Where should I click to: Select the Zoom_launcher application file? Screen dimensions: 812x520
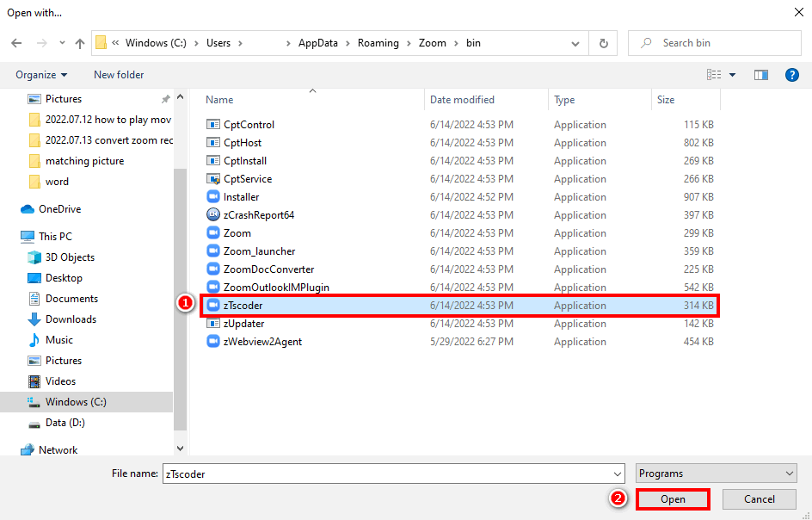pyautogui.click(x=259, y=251)
